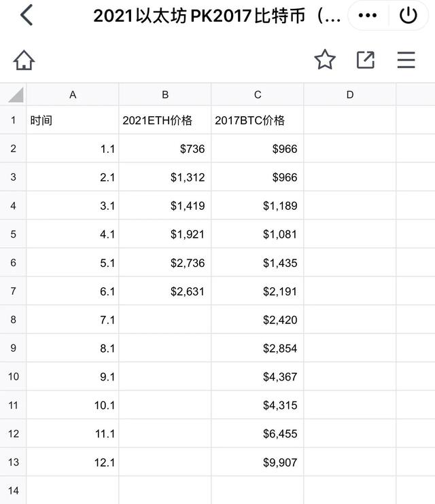The width and height of the screenshot is (435, 504).
Task: Select the cell showing $9,907
Action: coord(258,462)
